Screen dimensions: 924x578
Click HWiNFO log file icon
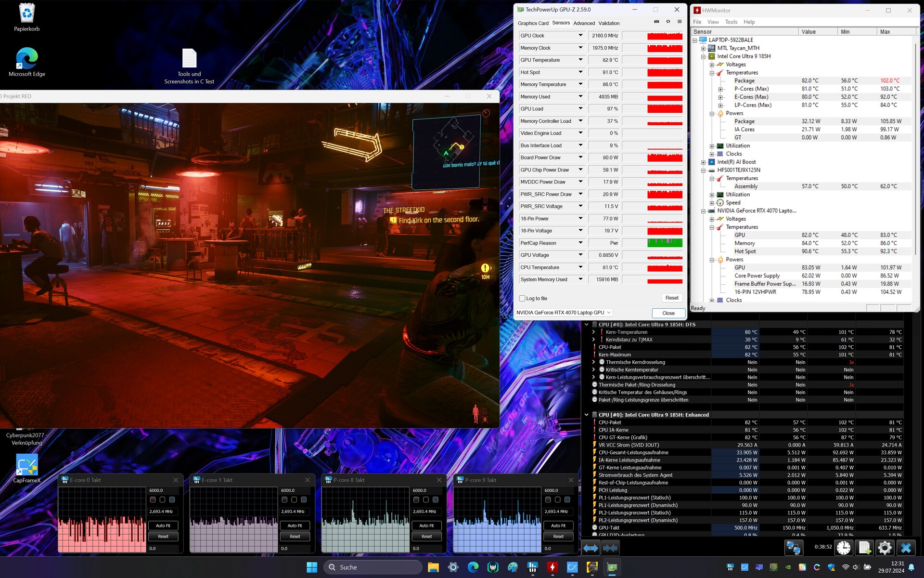pyautogui.click(x=864, y=548)
